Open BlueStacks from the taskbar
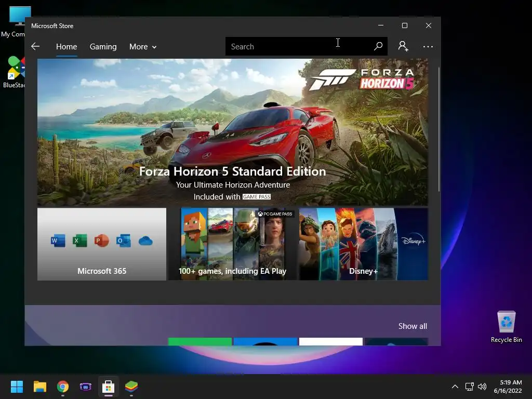532x399 pixels. pos(131,387)
